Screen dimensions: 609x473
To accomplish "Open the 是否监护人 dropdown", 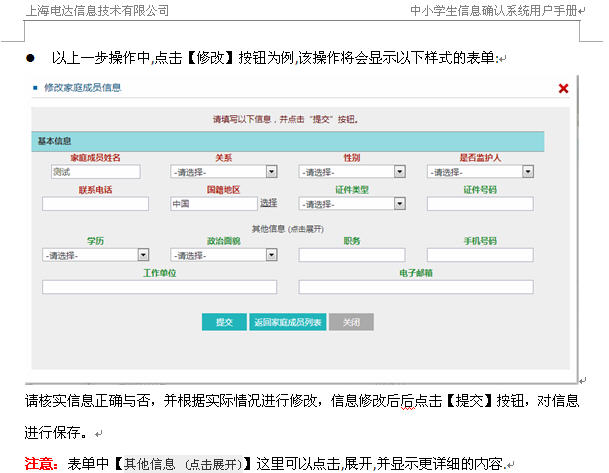I will coord(479,172).
